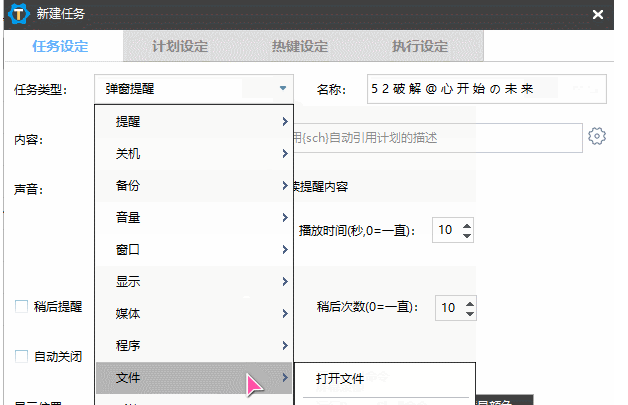Viewport: 628px width, 405px height.
Task: Expand the 关机 submenu entry
Action: (x=195, y=154)
